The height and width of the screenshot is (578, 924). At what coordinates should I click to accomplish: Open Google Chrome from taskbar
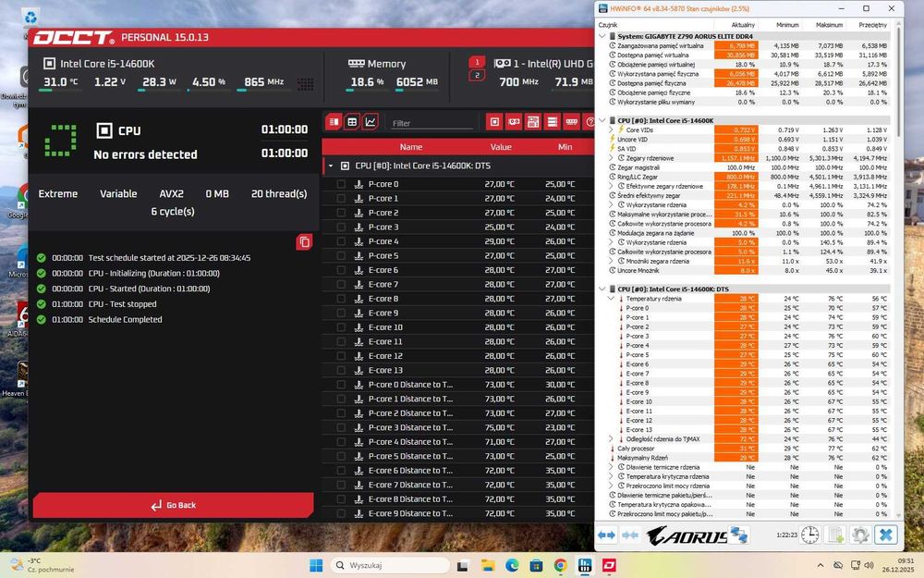pyautogui.click(x=560, y=566)
